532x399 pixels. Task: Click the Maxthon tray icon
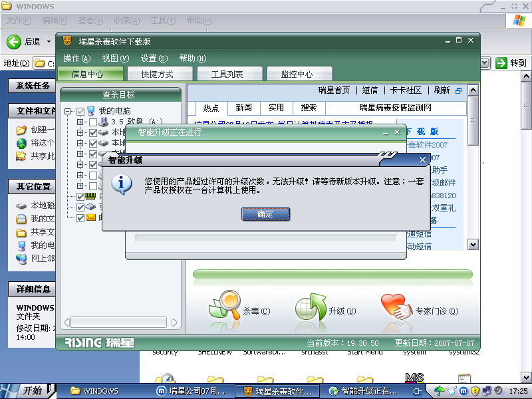click(x=464, y=391)
